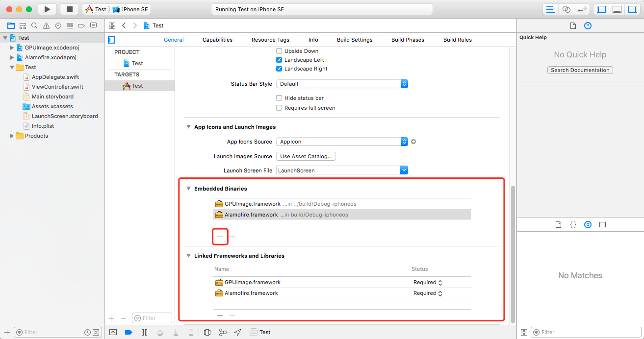The height and width of the screenshot is (339, 644).
Task: Expand the Products folder
Action: (12, 136)
